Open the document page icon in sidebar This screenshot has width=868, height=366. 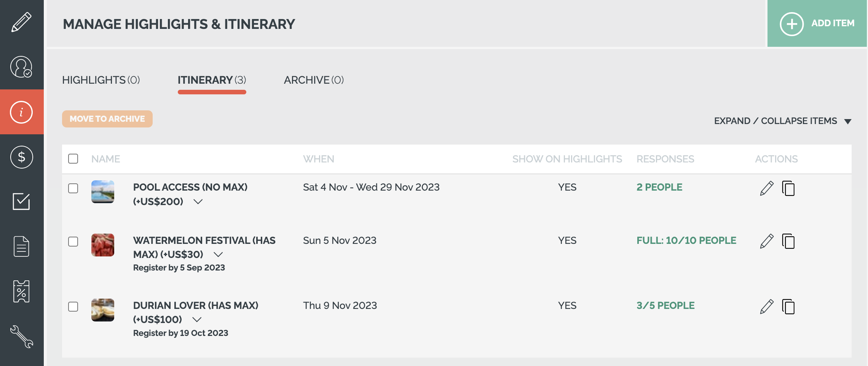coord(21,247)
